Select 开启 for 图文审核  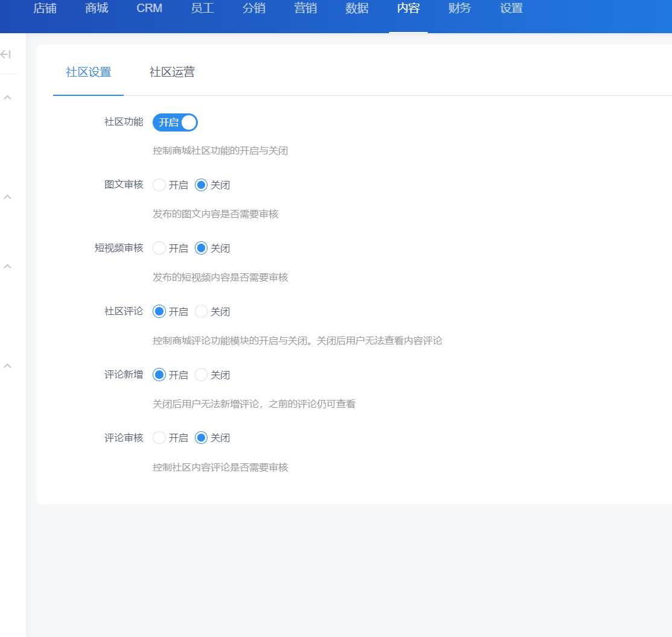(x=159, y=185)
